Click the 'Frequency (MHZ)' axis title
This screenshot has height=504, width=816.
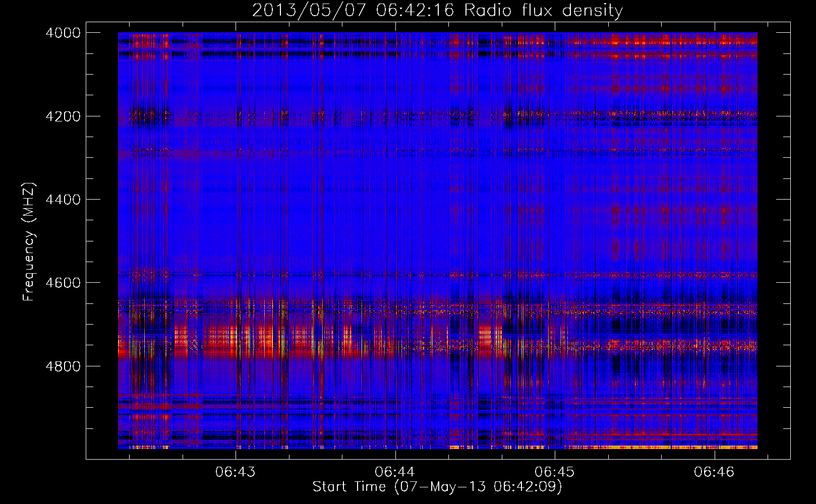coord(29,241)
